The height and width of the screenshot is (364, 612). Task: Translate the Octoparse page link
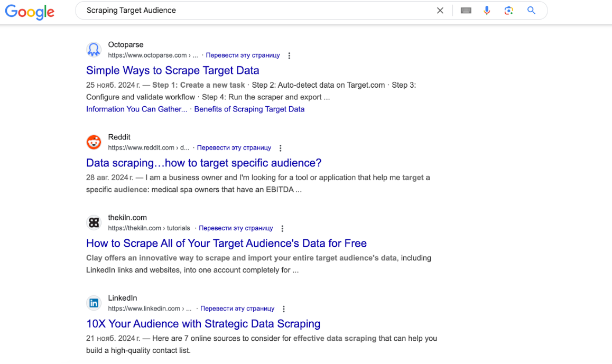pos(243,55)
